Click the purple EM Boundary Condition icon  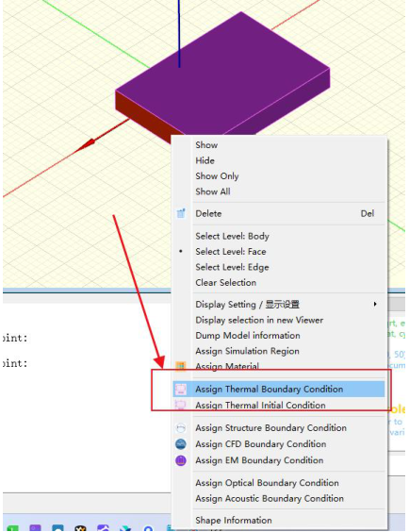pyautogui.click(x=181, y=460)
